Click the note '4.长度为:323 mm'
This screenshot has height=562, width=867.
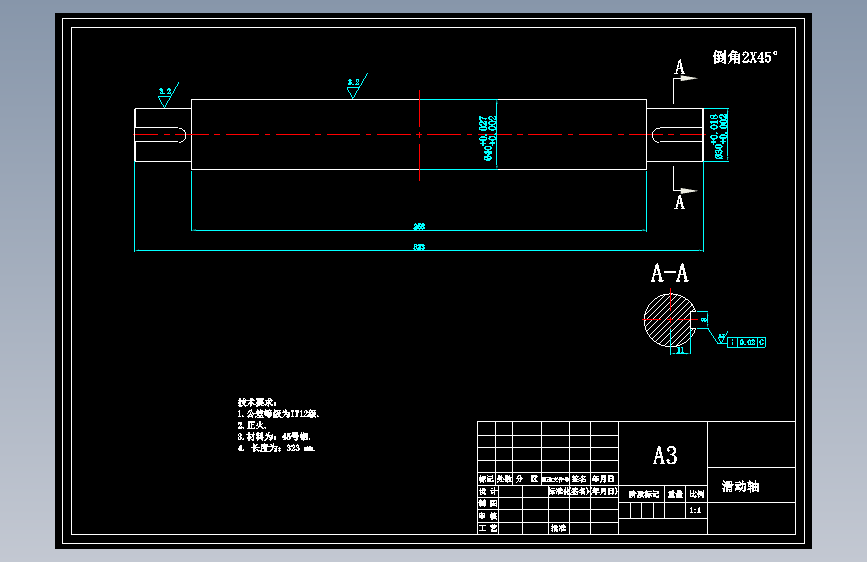276,448
